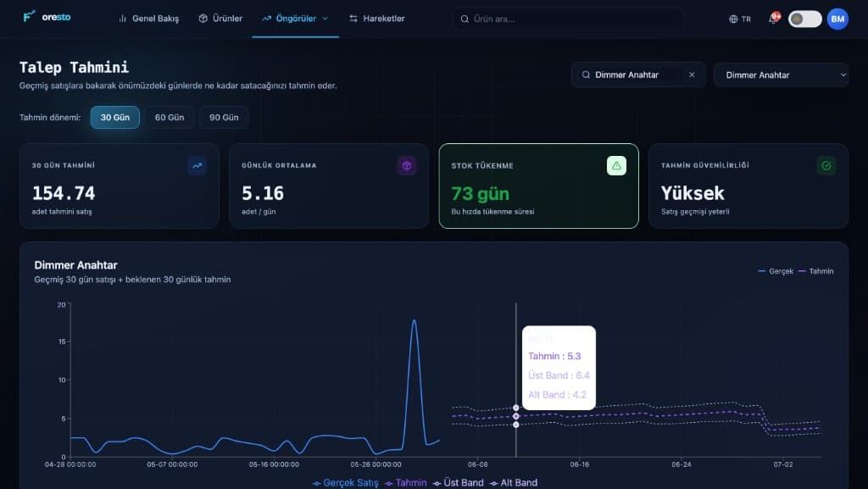This screenshot has height=489, width=868.
Task: Toggle Gerçek Satış series in chart legend
Action: point(346,483)
